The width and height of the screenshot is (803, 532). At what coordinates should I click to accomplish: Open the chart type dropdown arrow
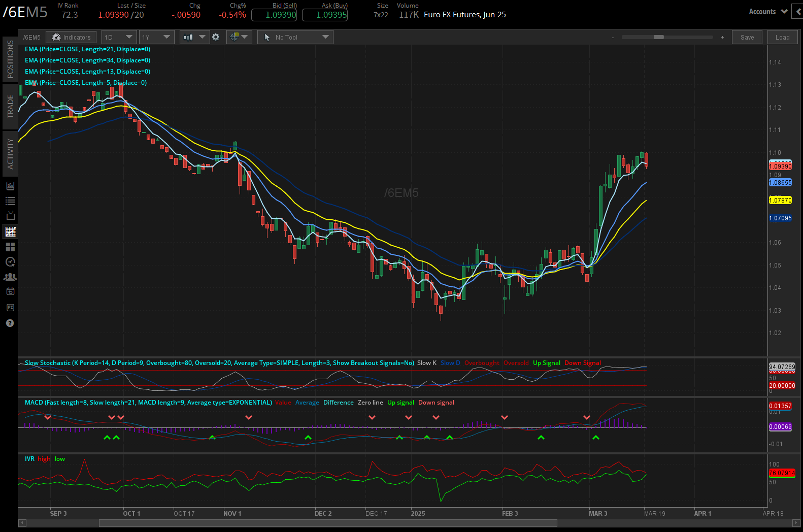tap(203, 37)
